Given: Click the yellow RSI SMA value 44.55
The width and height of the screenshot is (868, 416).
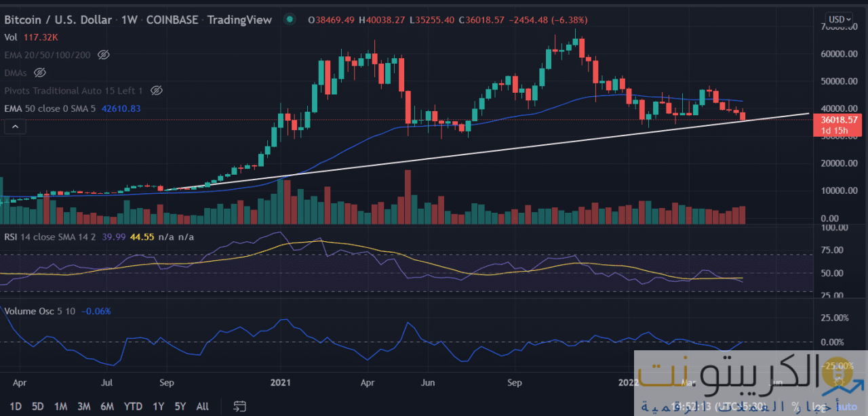Looking at the screenshot, I should tap(141, 236).
